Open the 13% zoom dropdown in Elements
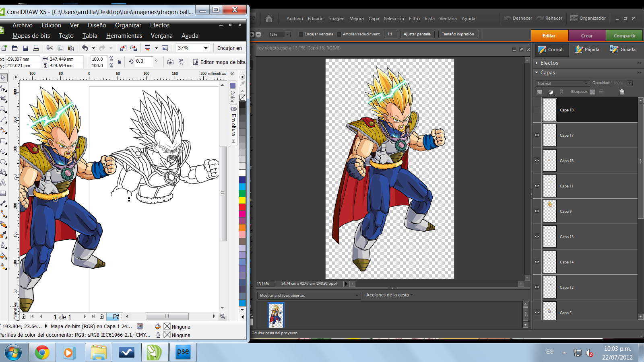This screenshot has width=644, height=362. [x=287, y=35]
